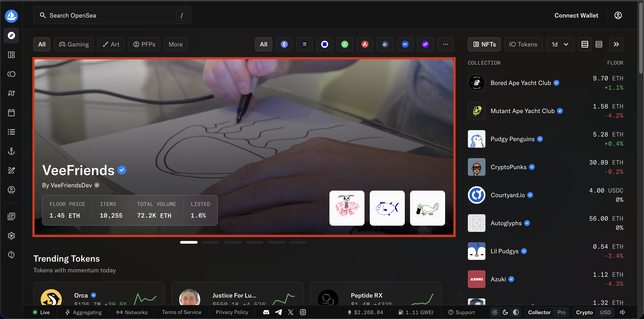Open the Help question mark in the sidebar
This screenshot has height=319, width=644.
(11, 255)
